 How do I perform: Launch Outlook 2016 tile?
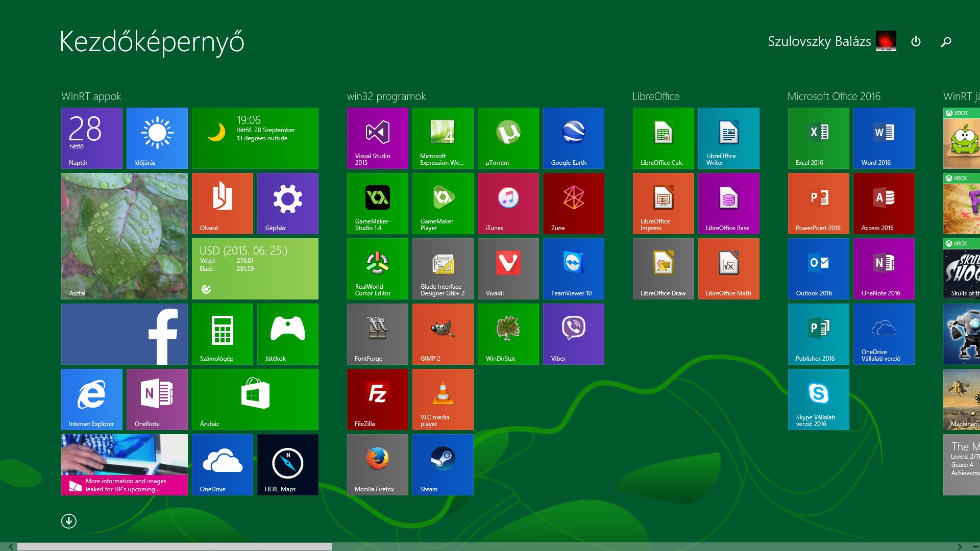tap(819, 269)
